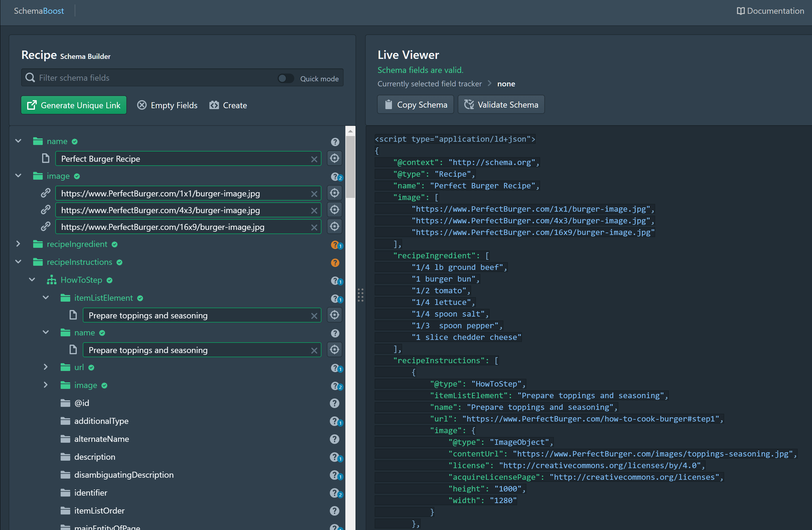Open help icon for alternateName

point(335,439)
